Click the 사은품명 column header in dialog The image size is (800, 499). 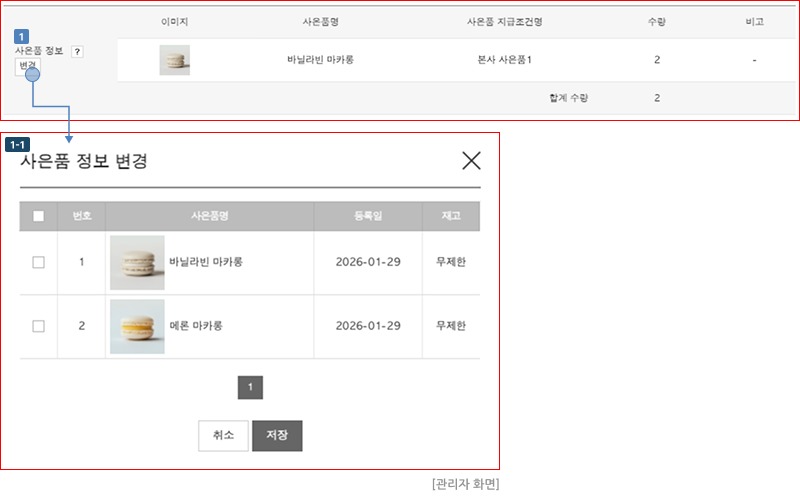(210, 216)
